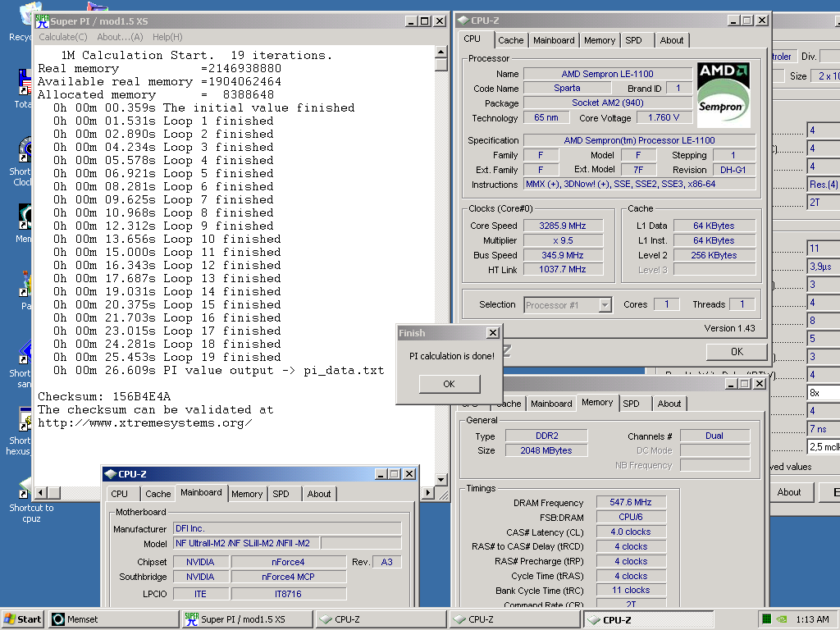Click About button in Memset window
This screenshot has height=630, width=840.
pos(788,492)
